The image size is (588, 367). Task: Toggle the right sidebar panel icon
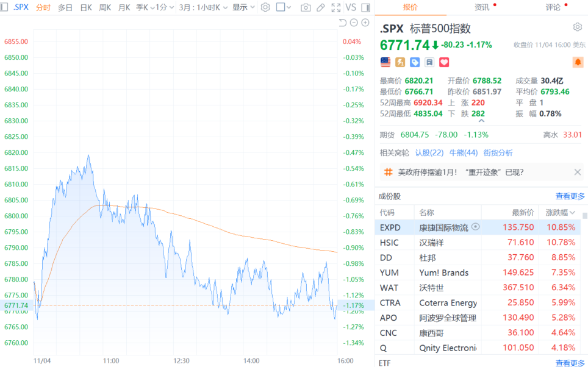pyautogui.click(x=365, y=7)
